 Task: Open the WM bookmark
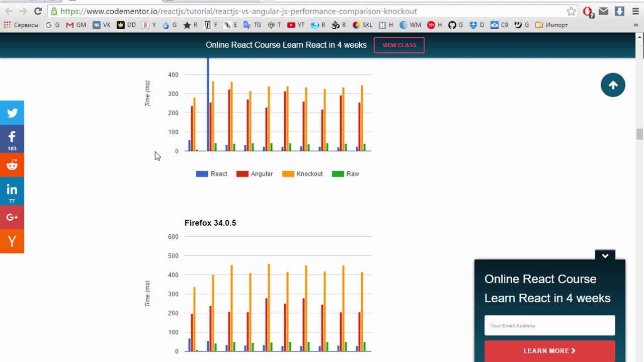point(410,25)
